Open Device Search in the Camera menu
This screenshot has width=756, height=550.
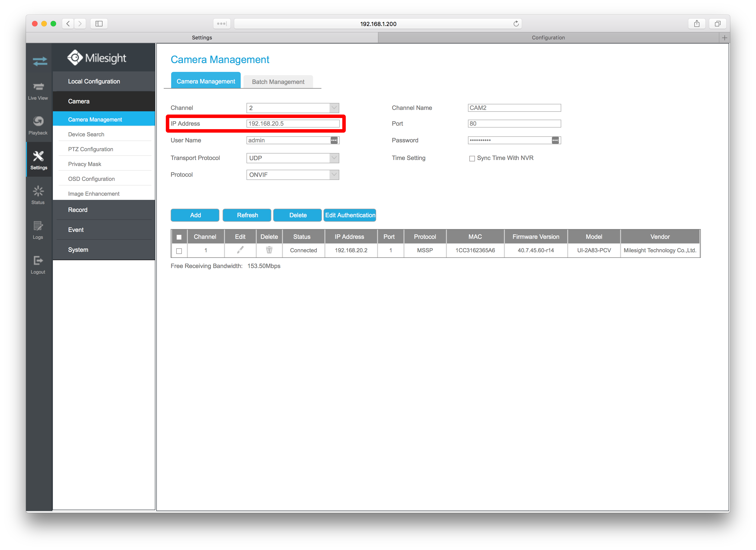tap(86, 134)
